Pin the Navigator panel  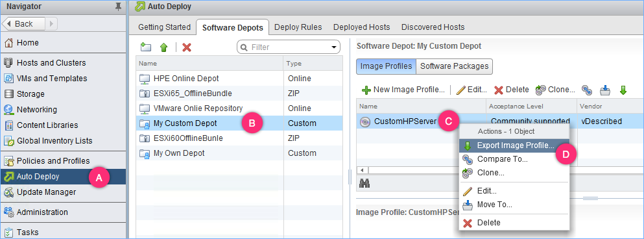pyautogui.click(x=119, y=6)
